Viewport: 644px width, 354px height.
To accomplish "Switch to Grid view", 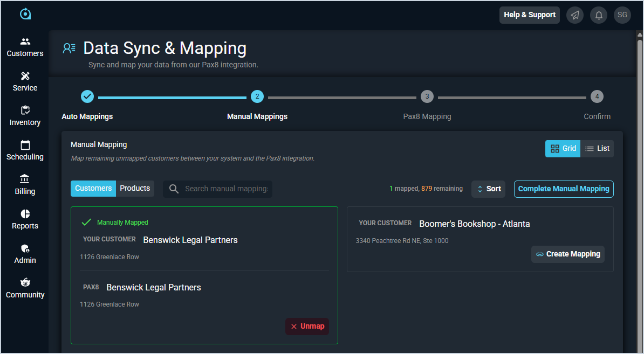I will click(563, 149).
